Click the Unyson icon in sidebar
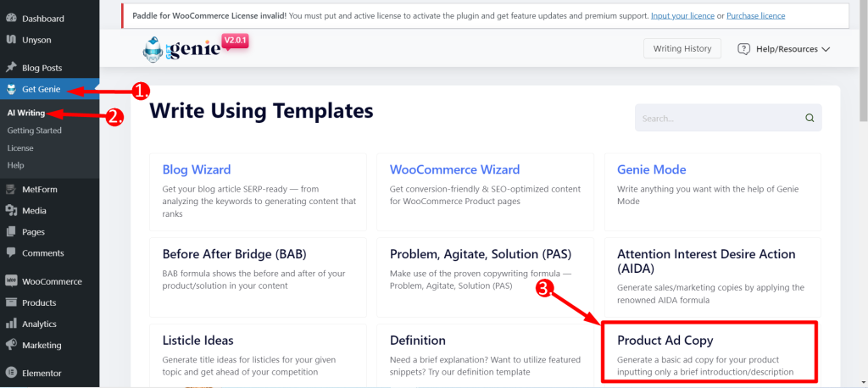 (x=10, y=40)
